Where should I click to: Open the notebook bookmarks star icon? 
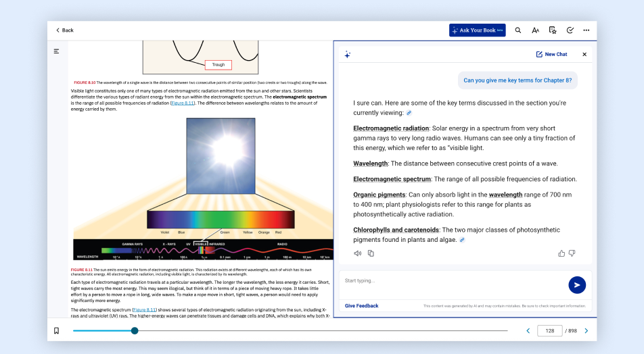pyautogui.click(x=553, y=30)
